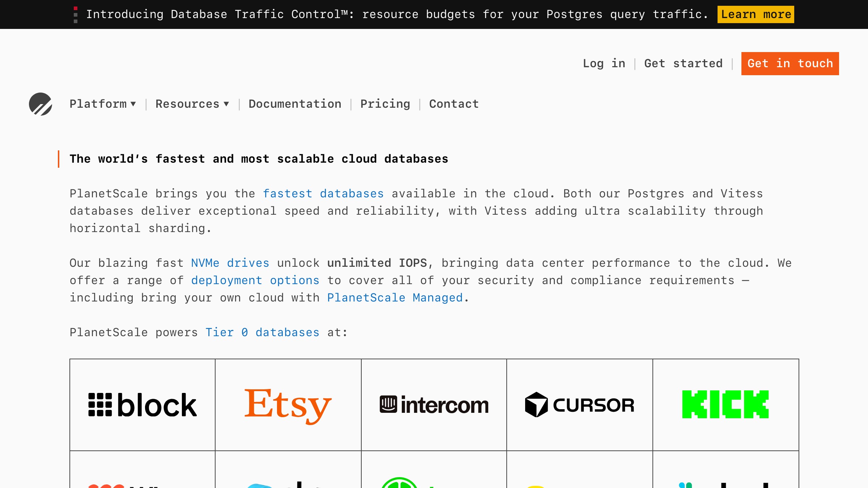Screen dimensions: 868x488
Task: Open the deployment options link
Action: pos(255,281)
